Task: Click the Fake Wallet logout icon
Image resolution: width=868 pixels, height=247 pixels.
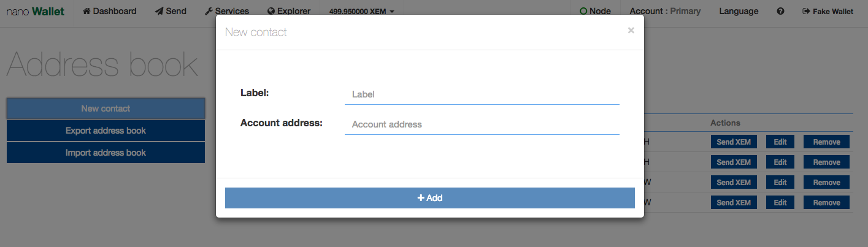Action: coord(806,11)
